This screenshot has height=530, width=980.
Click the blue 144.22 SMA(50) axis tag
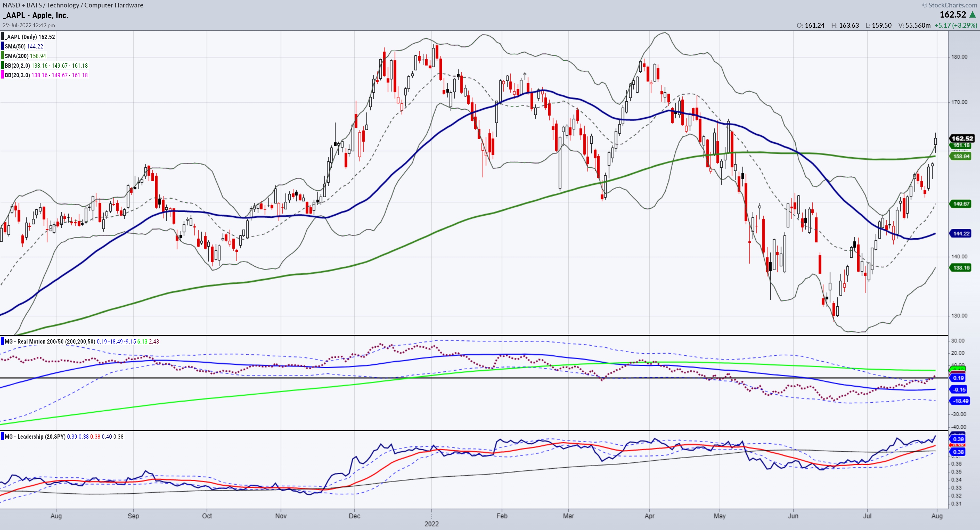point(961,234)
